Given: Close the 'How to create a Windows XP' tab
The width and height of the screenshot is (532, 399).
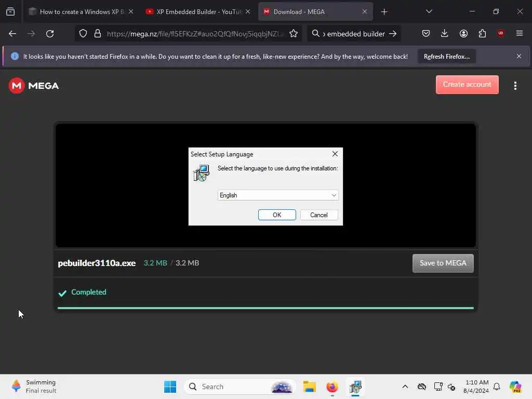Looking at the screenshot, I should click(x=131, y=11).
